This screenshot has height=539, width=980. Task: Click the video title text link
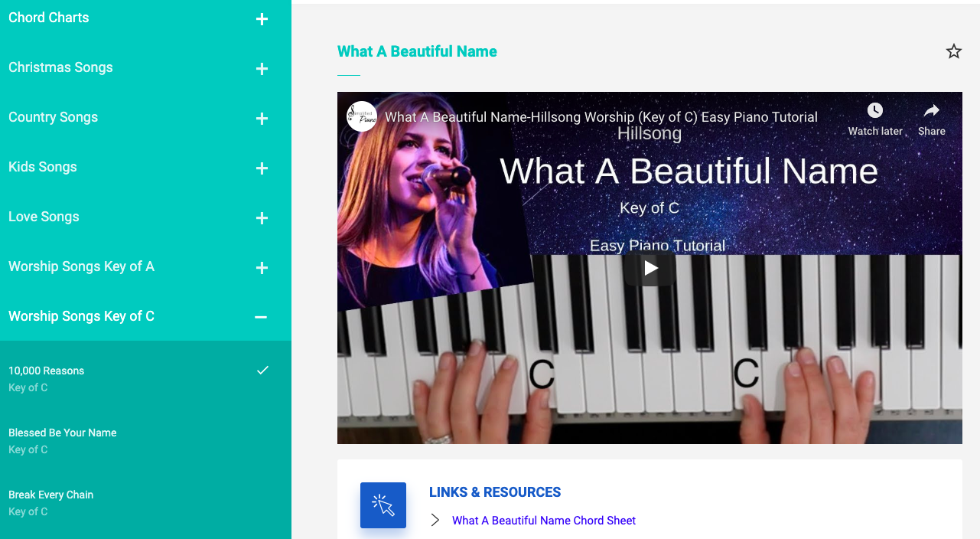[601, 117]
